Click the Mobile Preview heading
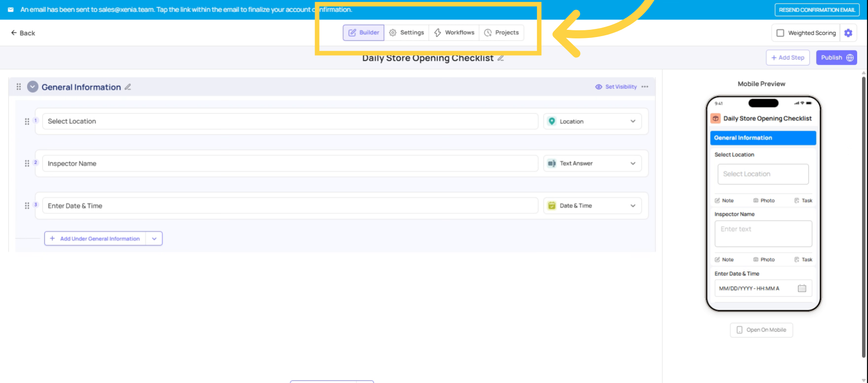 tap(761, 84)
